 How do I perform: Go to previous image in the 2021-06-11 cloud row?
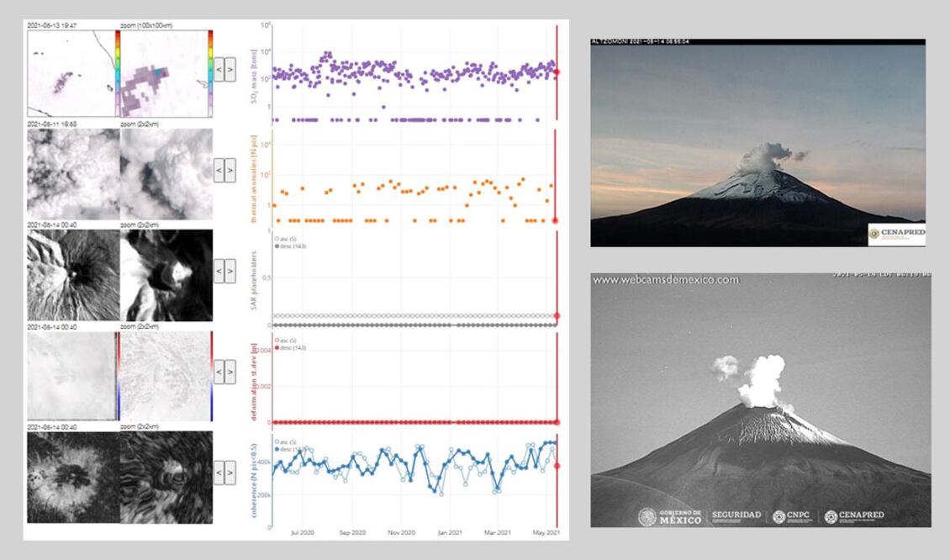coord(219,170)
